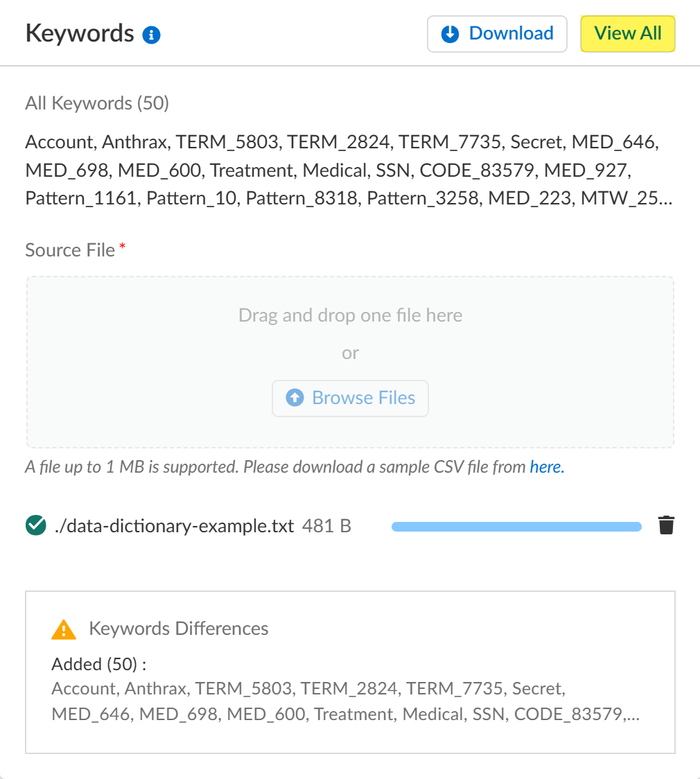Click the Browse Files upload button
Screen dimensions: 700x779
350,398
